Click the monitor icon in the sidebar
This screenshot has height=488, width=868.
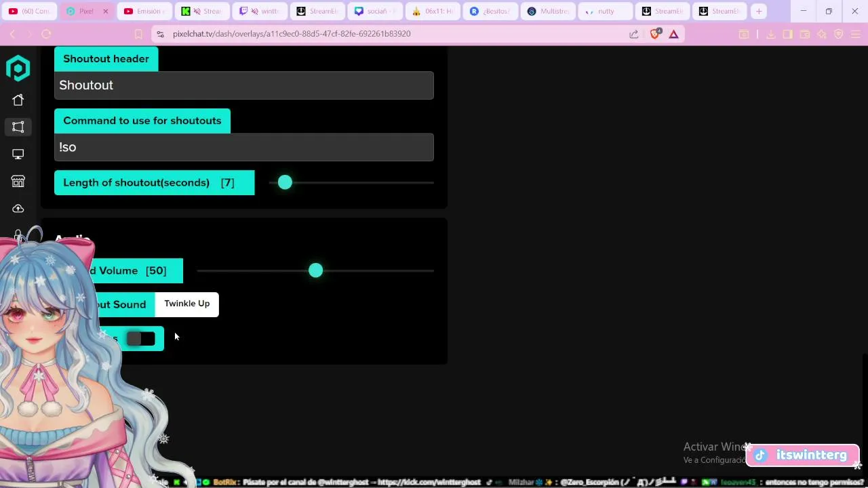[18, 155]
